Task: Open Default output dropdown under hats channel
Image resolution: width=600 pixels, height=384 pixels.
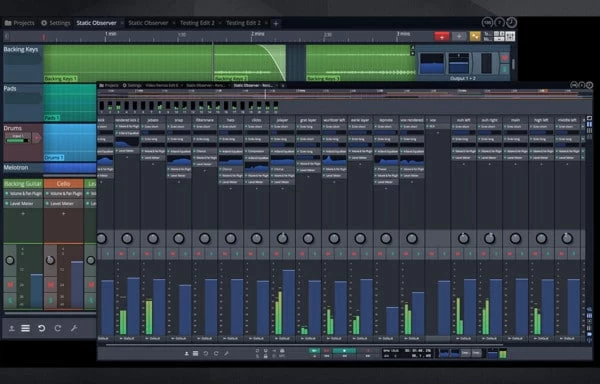Action: pyautogui.click(x=230, y=338)
